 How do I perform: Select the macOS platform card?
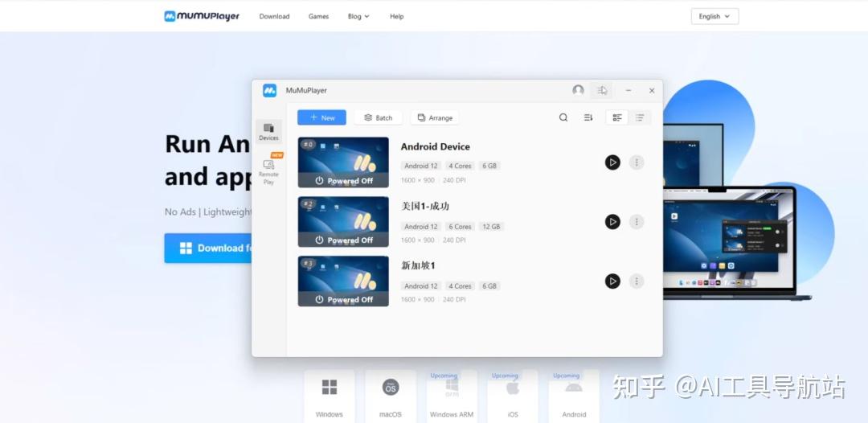[x=391, y=396]
